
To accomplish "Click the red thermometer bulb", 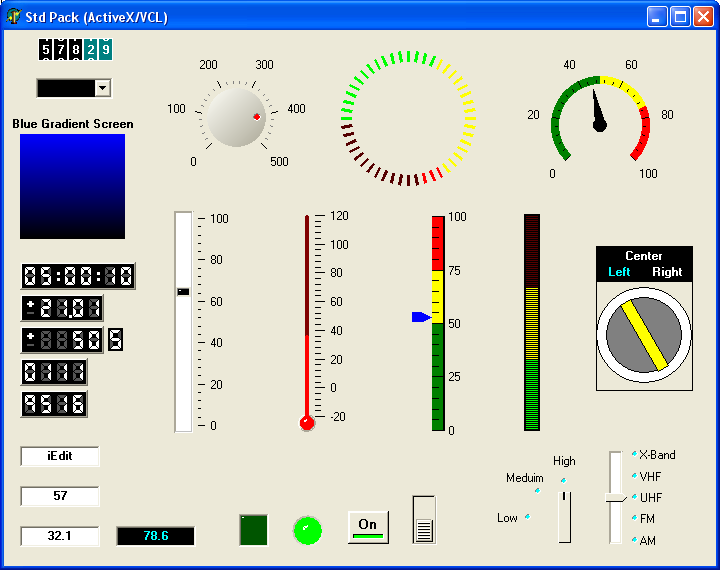I will [x=307, y=423].
